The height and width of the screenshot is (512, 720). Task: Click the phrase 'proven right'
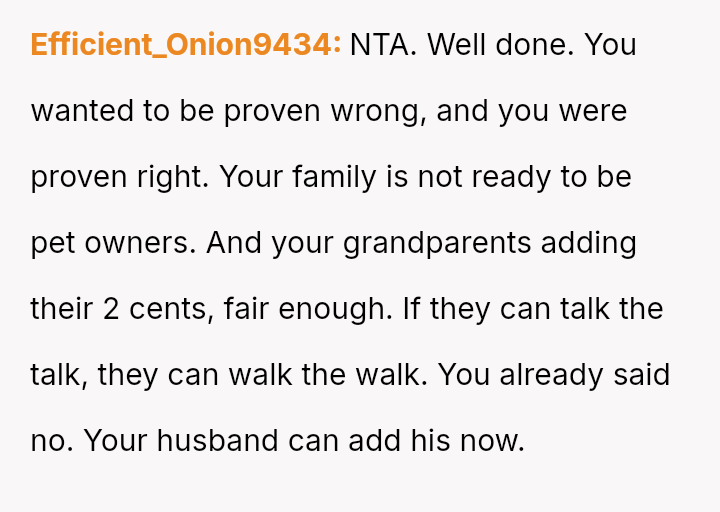[x=120, y=177]
